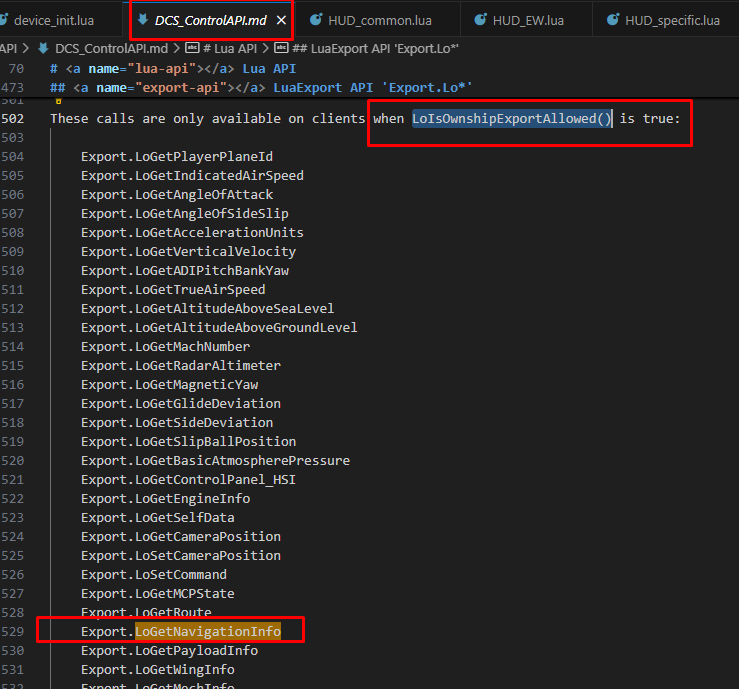This screenshot has height=689, width=739.
Task: Click the Export.LoGetTrueAirSpeed line
Action: click(173, 290)
